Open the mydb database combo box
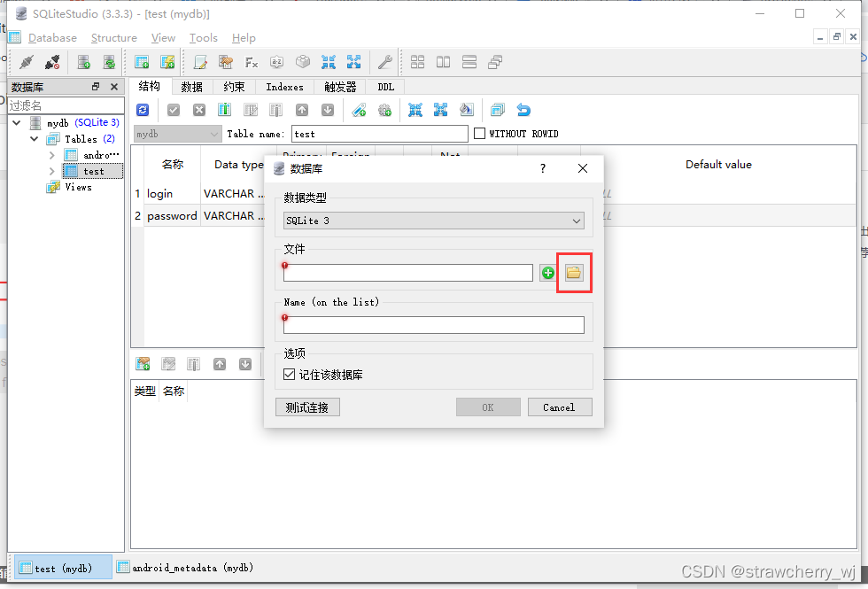The image size is (868, 589). coord(177,134)
